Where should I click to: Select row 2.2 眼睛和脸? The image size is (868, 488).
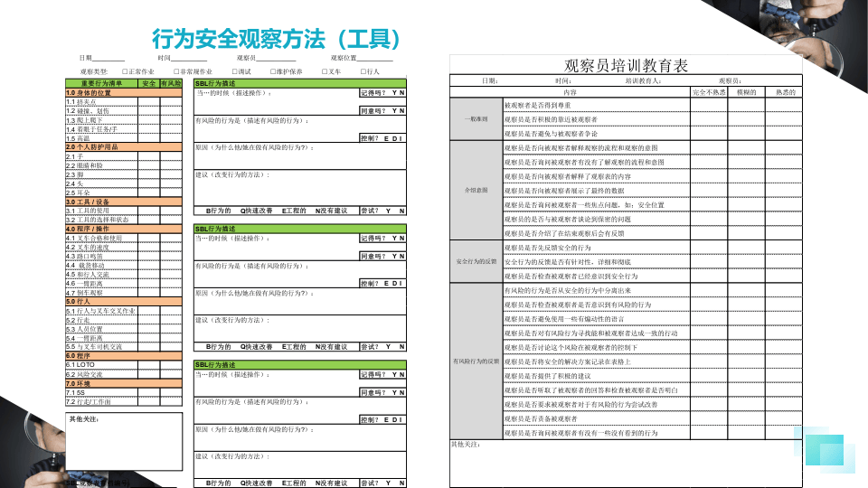pos(124,165)
